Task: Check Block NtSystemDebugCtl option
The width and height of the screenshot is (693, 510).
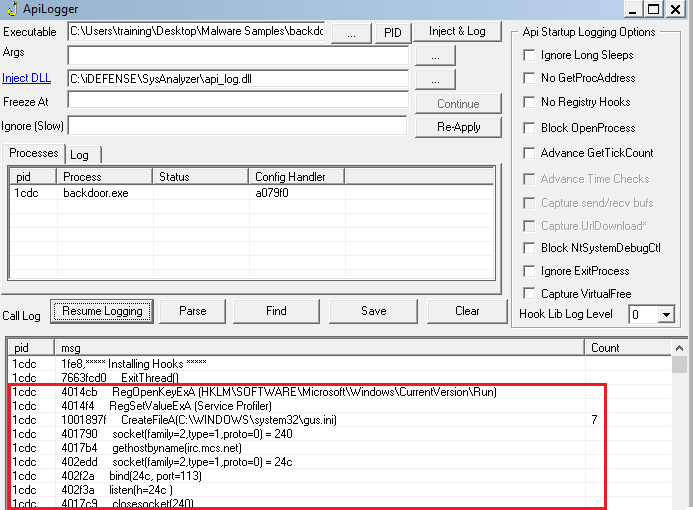Action: [529, 248]
